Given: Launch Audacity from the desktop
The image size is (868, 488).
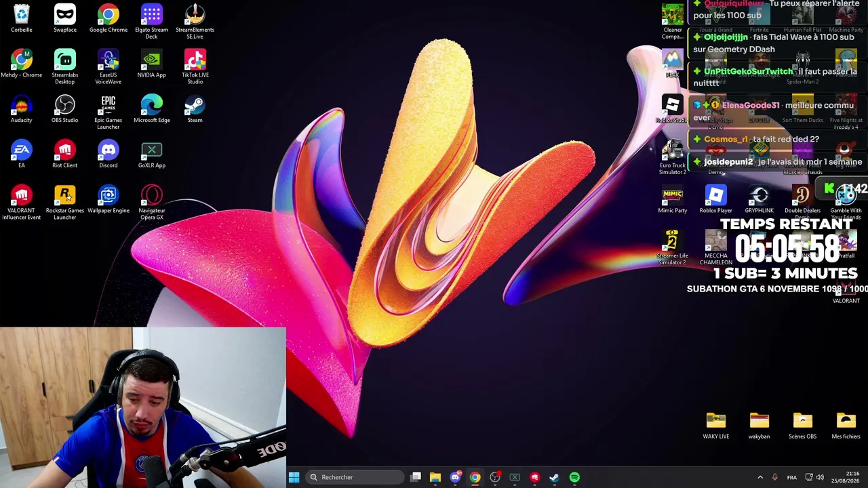Looking at the screenshot, I should pos(22,109).
